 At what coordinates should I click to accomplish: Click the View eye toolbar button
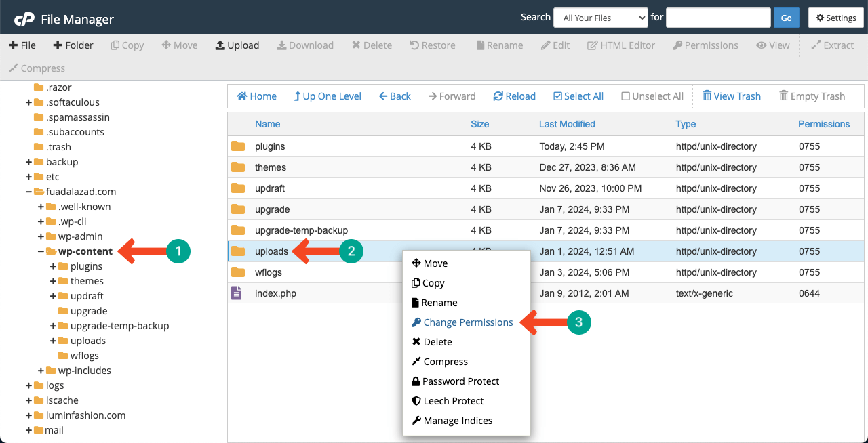(773, 45)
